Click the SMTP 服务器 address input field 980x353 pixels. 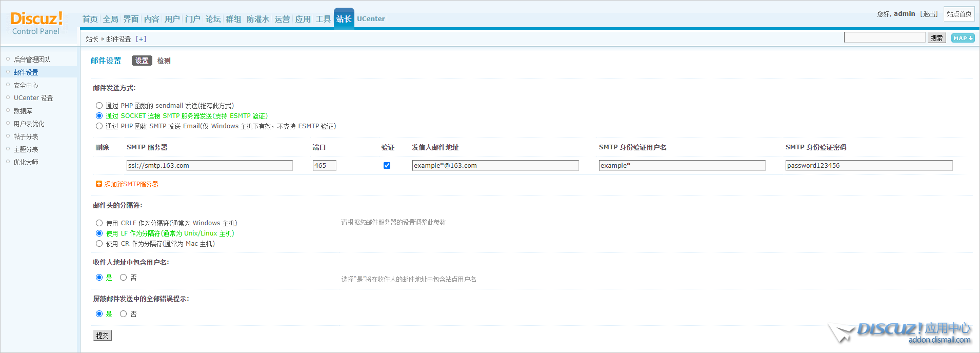(x=209, y=165)
